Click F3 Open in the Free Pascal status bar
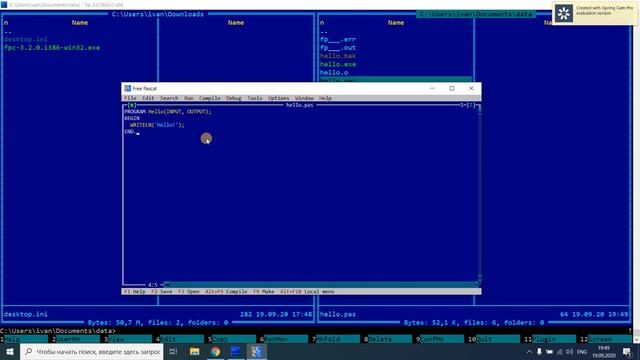Screen dimensions: 640x360 tap(189, 292)
